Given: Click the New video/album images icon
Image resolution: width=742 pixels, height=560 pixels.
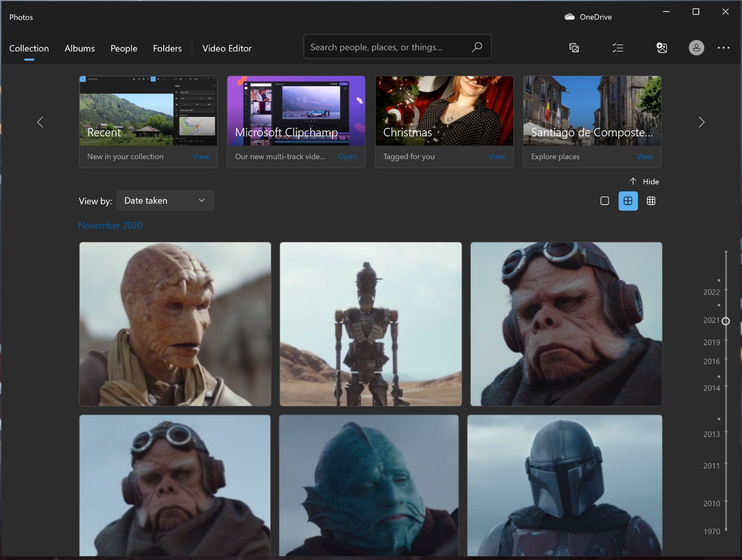Looking at the screenshot, I should point(574,48).
